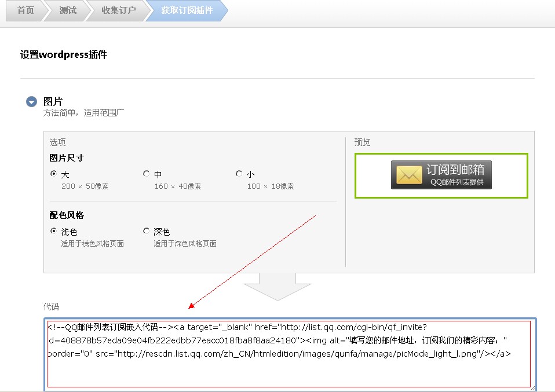The width and height of the screenshot is (555, 392).
Task: Click the 100 × 18像素 size text
Action: [x=271, y=186]
